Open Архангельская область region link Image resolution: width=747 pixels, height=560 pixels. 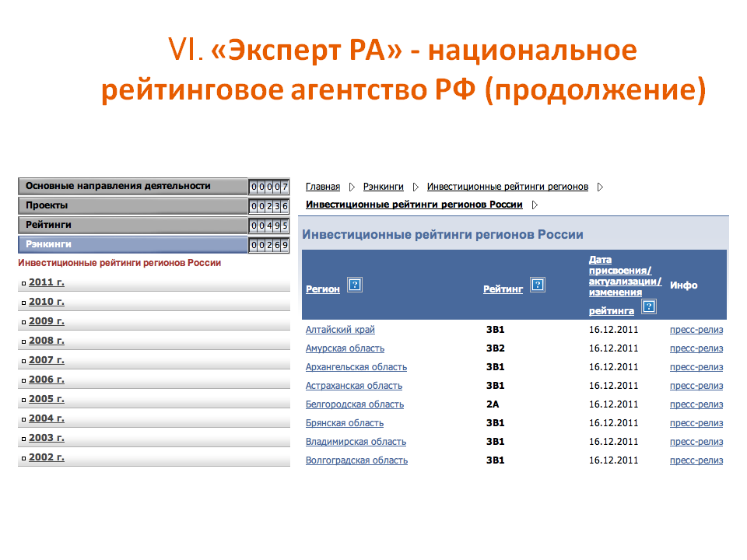(356, 367)
